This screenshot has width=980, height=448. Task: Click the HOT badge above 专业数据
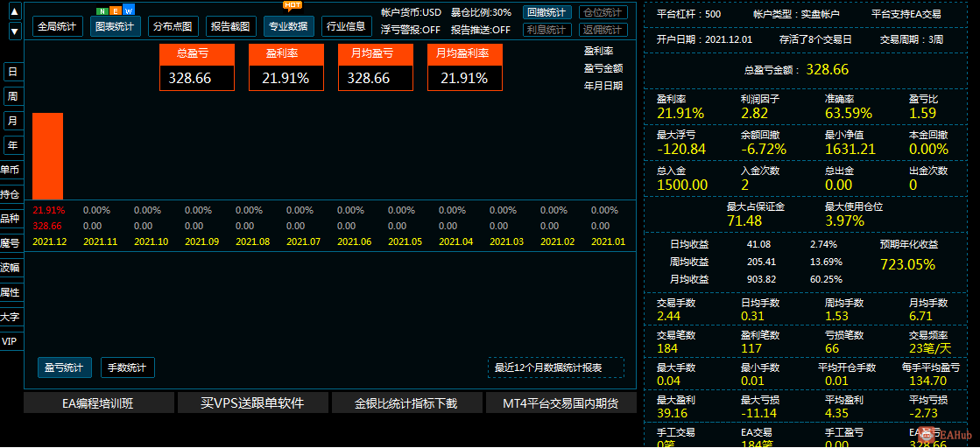pos(293,5)
